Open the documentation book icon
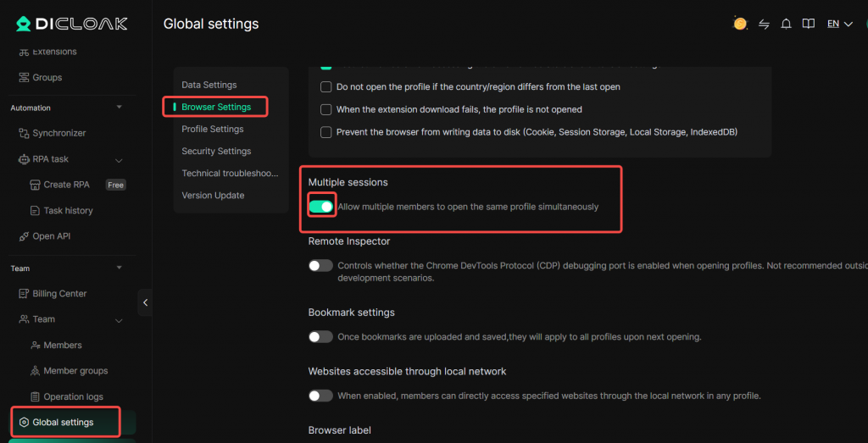This screenshot has height=443, width=868. coord(808,25)
